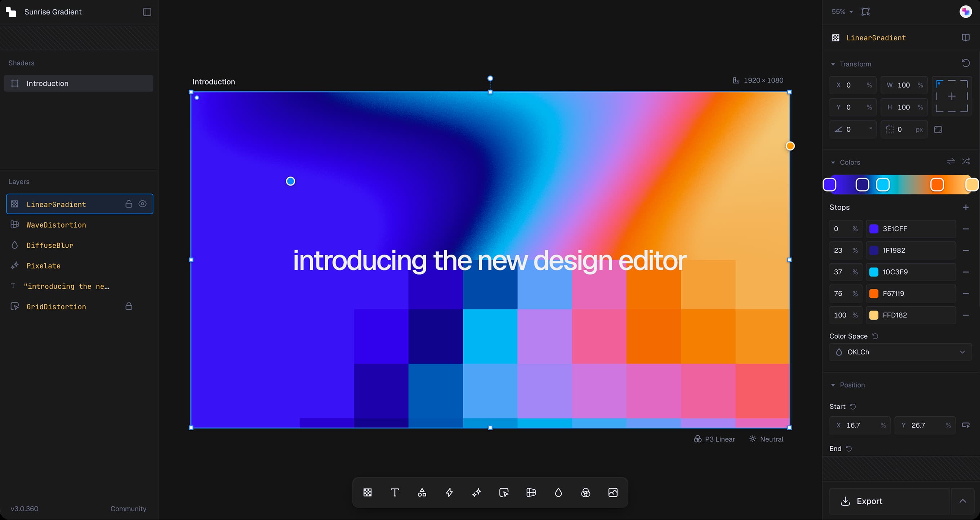The image size is (980, 520).
Task: Select the "introducing the ne…" text layer
Action: [80, 286]
